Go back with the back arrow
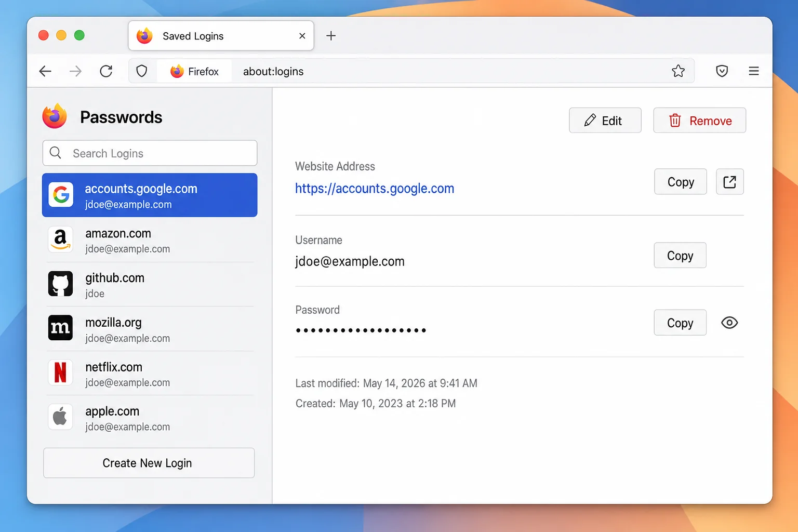Viewport: 798px width, 532px height. point(45,71)
